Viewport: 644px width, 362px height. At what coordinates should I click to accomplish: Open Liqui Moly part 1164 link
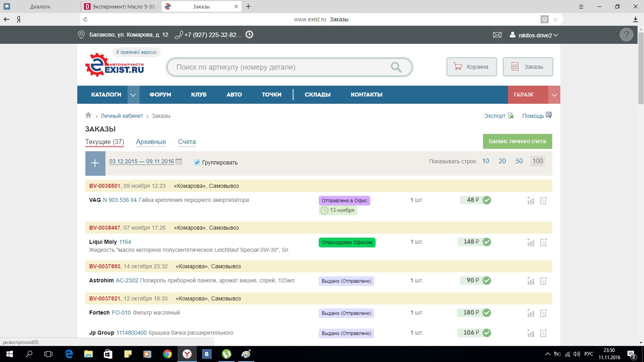coord(125,242)
